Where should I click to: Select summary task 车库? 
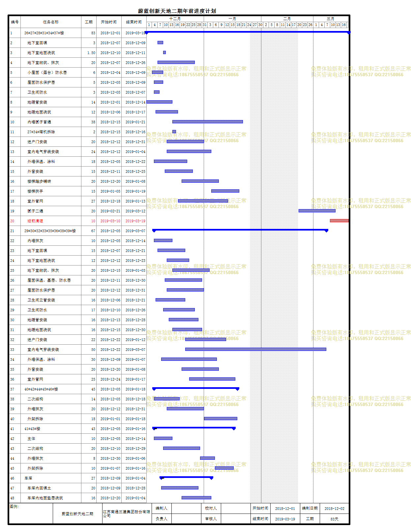click(x=28, y=478)
